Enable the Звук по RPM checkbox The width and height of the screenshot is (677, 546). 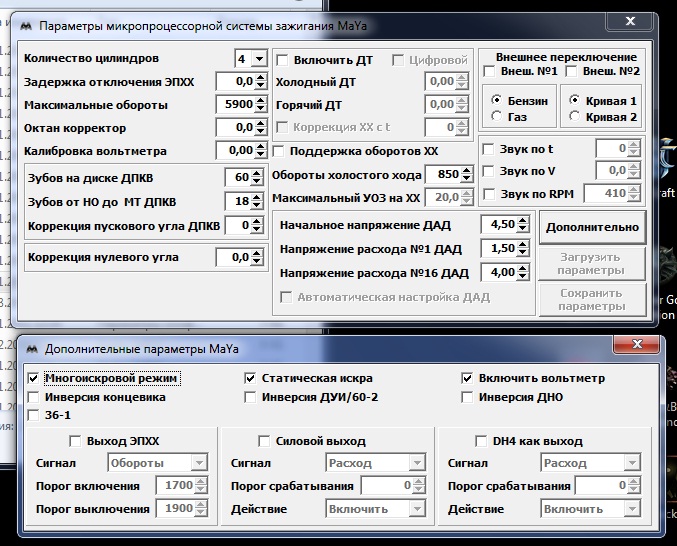(x=489, y=194)
